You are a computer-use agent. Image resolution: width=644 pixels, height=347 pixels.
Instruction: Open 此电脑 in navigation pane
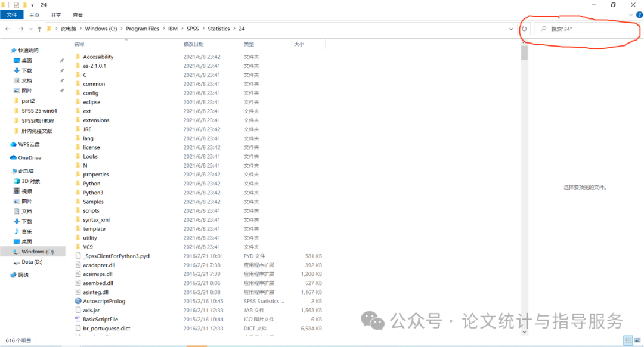(x=26, y=171)
